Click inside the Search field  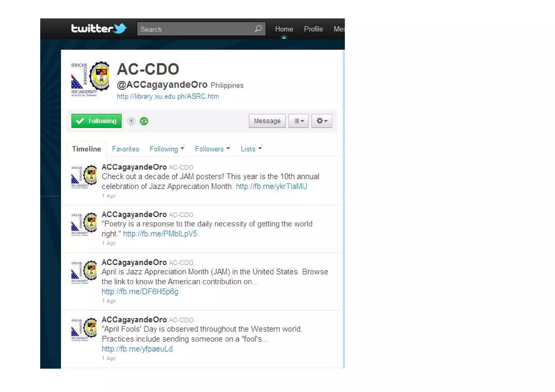coord(195,29)
